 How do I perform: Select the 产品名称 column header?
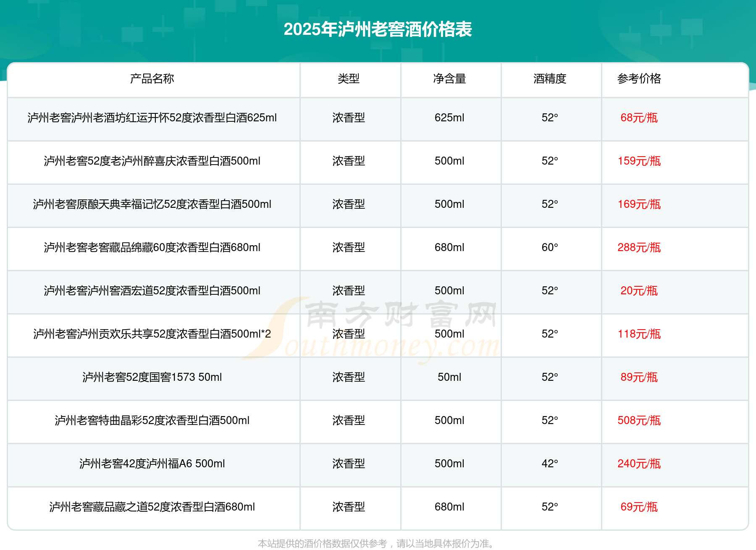[x=152, y=79]
